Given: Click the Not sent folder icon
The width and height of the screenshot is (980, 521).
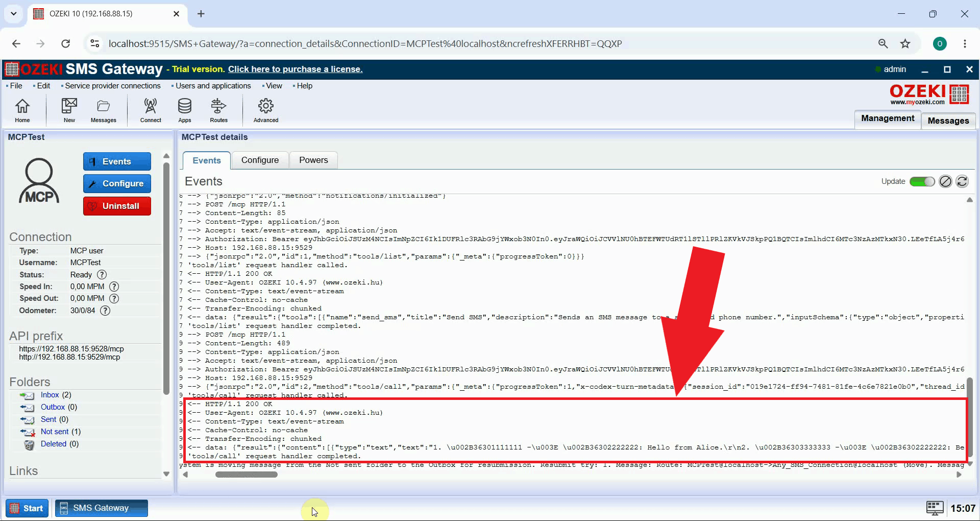Looking at the screenshot, I should [27, 432].
